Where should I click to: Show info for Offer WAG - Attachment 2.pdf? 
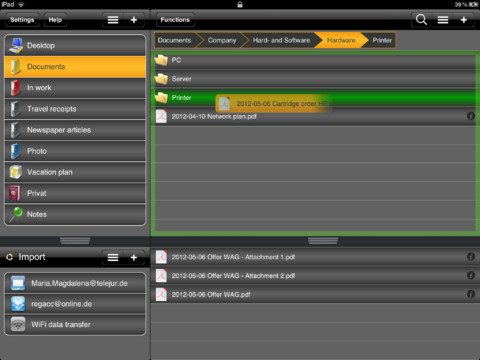(471, 275)
